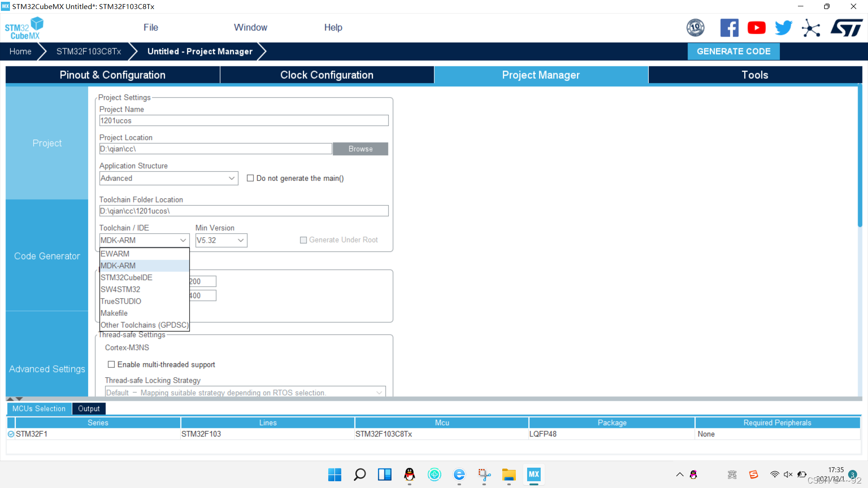Toggle the Generate Under Root checkbox
The image size is (868, 488).
point(303,240)
